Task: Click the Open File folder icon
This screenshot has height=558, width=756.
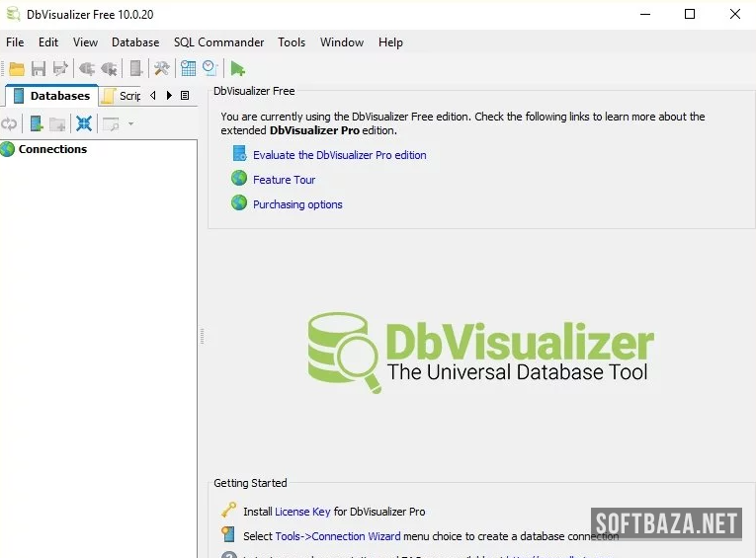Action: click(x=16, y=68)
